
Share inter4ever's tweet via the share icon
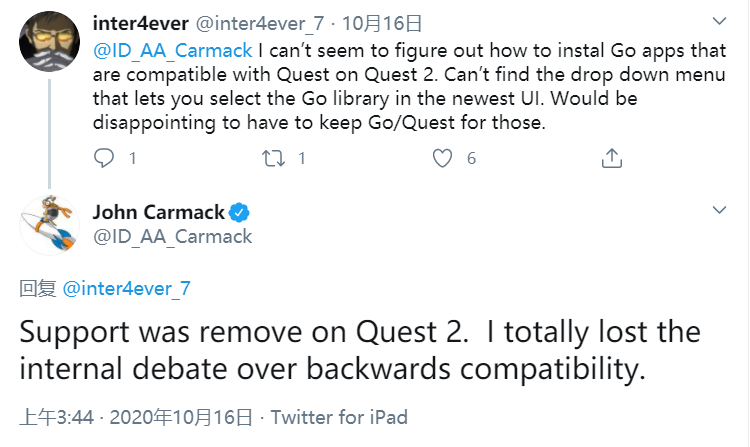612,158
